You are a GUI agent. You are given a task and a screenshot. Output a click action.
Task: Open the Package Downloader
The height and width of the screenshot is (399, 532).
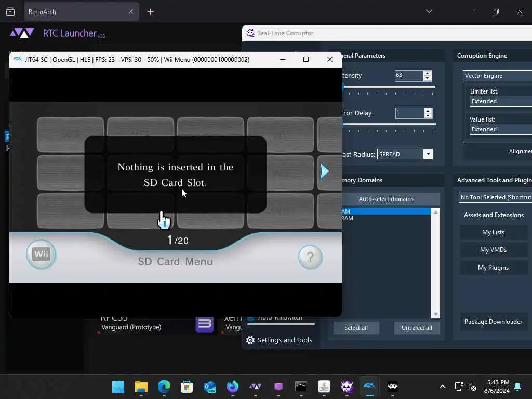coord(494,321)
